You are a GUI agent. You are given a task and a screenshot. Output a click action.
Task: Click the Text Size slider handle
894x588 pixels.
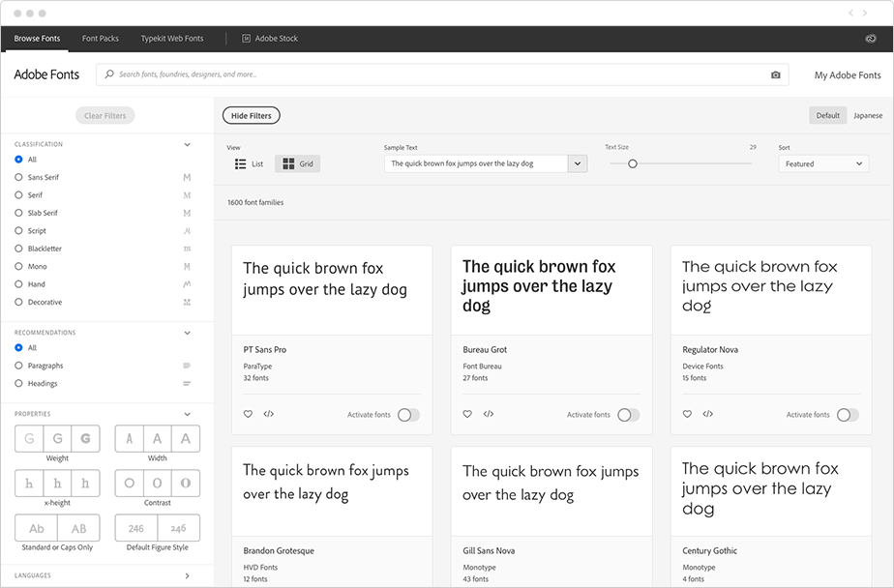click(x=633, y=164)
